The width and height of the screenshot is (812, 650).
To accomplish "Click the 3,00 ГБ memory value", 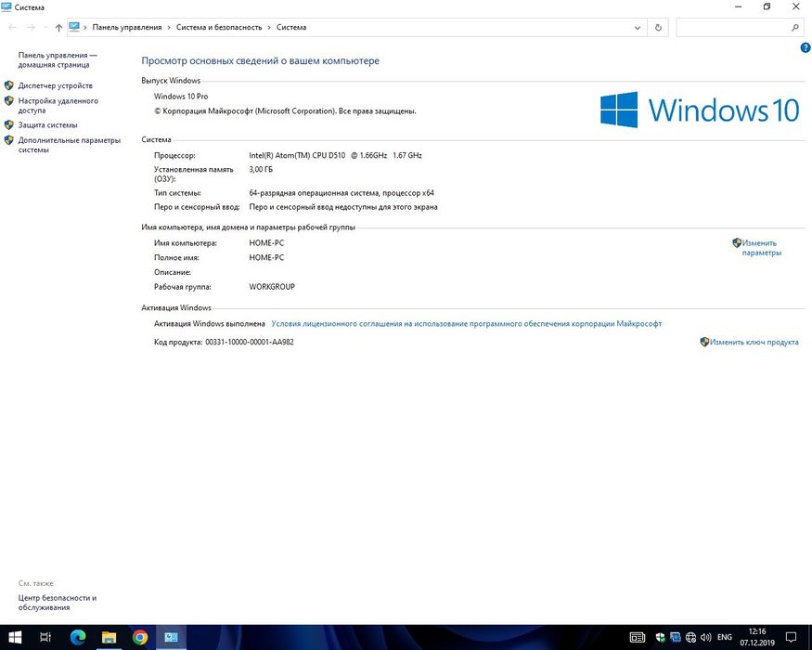I will [261, 169].
